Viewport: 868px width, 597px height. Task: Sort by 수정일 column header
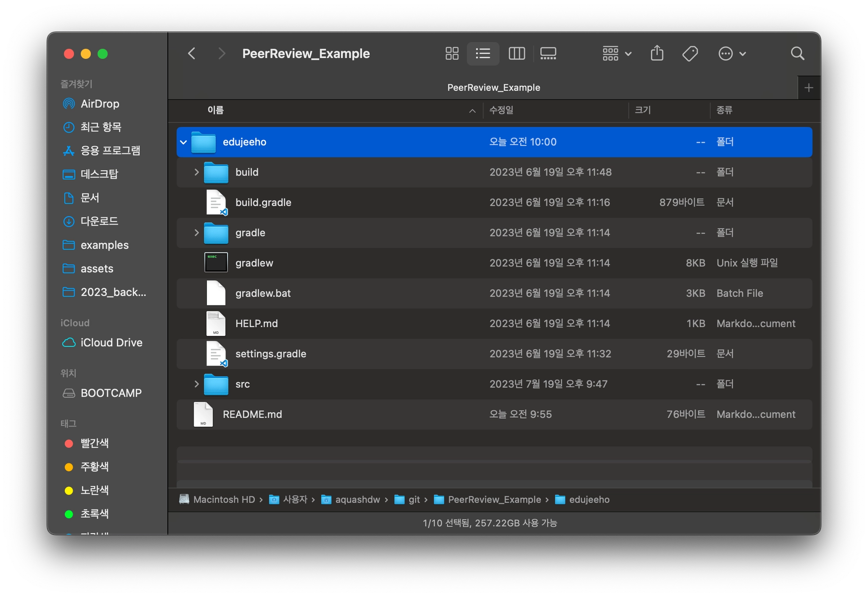point(501,110)
